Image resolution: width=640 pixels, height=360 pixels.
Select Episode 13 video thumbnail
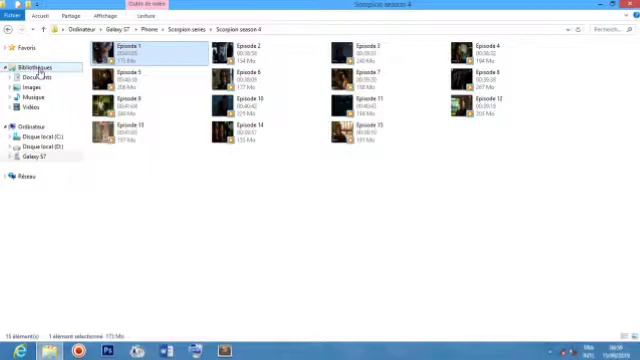tap(103, 132)
